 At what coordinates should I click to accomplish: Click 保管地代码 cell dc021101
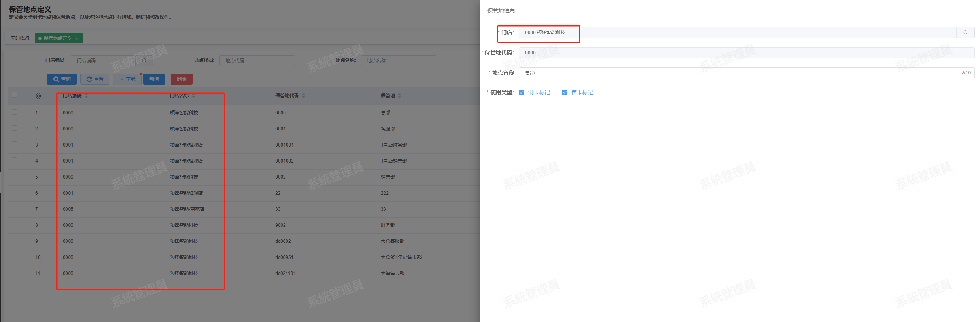285,273
